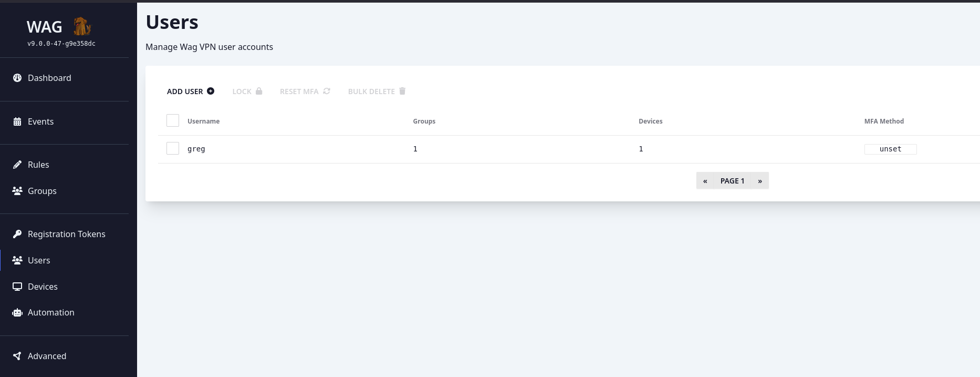Click the Reset MFA button
The height and width of the screenshot is (377, 980).
[x=305, y=91]
